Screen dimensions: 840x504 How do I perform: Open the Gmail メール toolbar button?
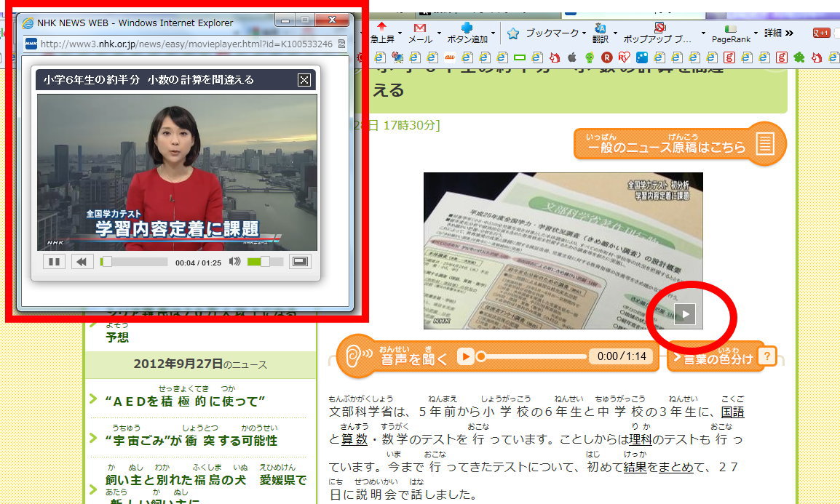[420, 33]
